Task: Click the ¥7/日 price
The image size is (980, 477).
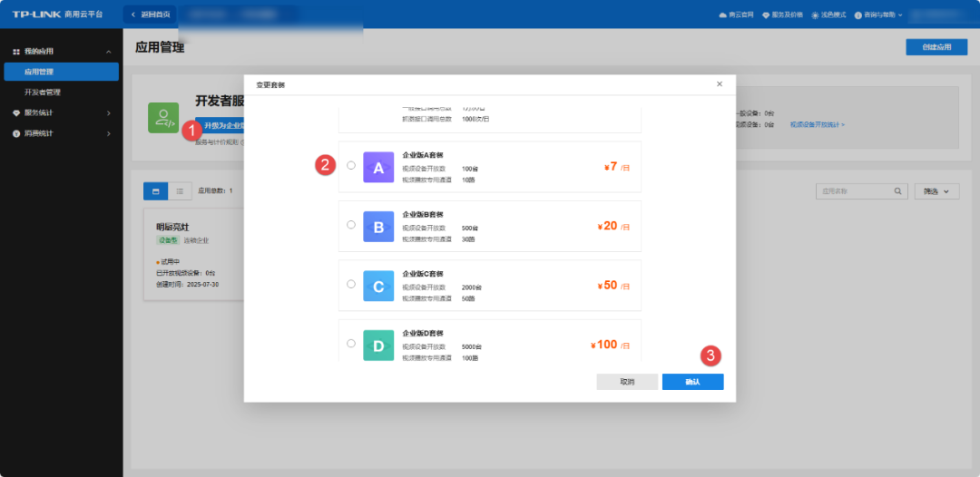Action: [x=617, y=167]
